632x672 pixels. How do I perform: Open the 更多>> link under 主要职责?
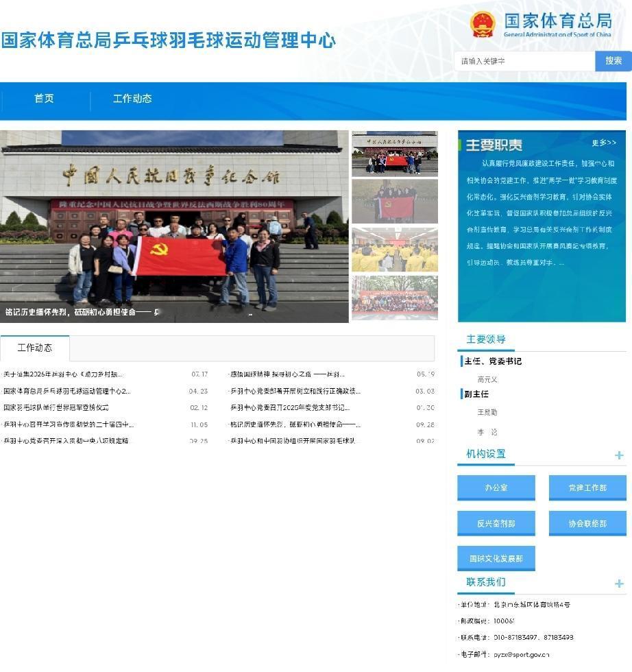click(604, 143)
